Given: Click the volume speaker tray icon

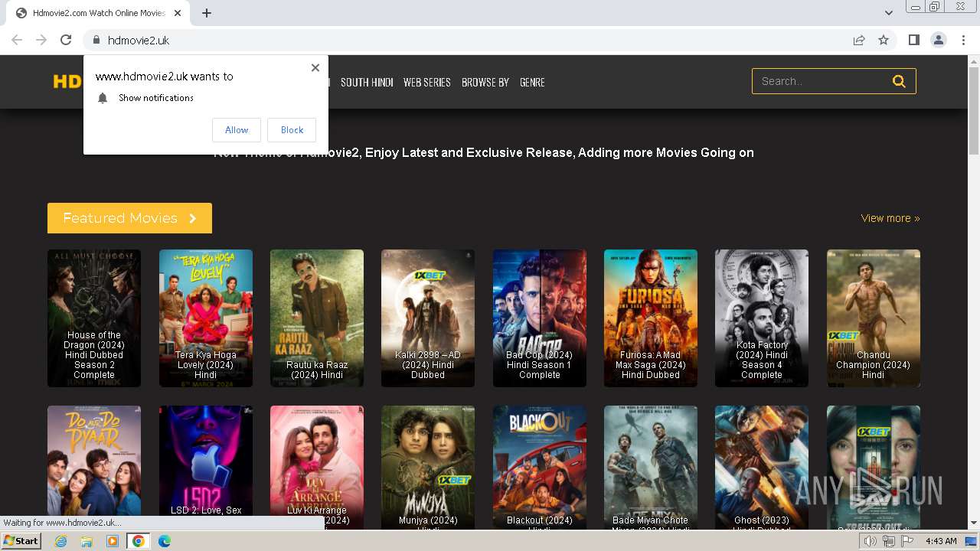Looking at the screenshot, I should coord(871,541).
